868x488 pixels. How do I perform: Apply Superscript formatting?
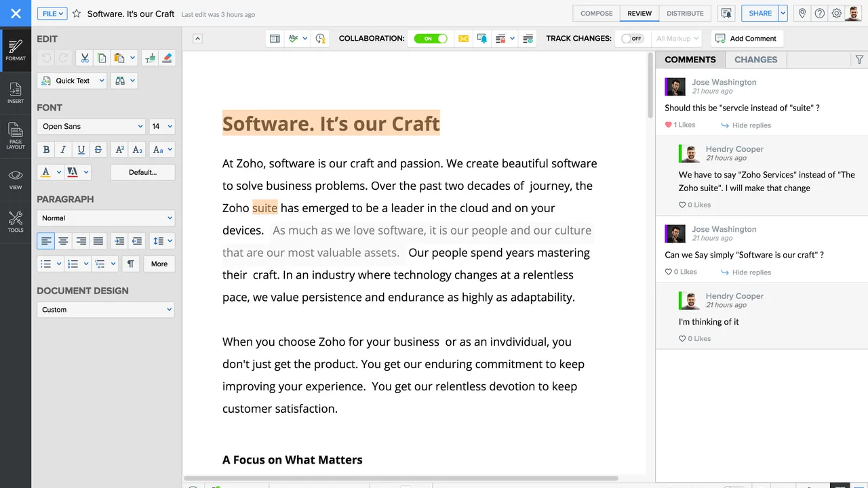click(x=119, y=150)
